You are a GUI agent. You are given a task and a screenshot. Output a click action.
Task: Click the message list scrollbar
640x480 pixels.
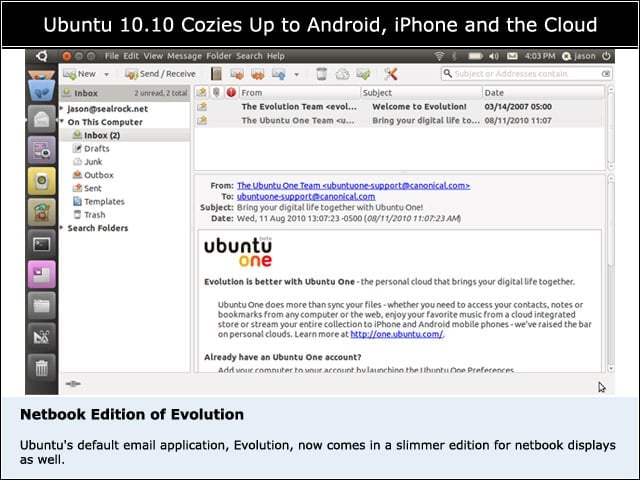611,127
